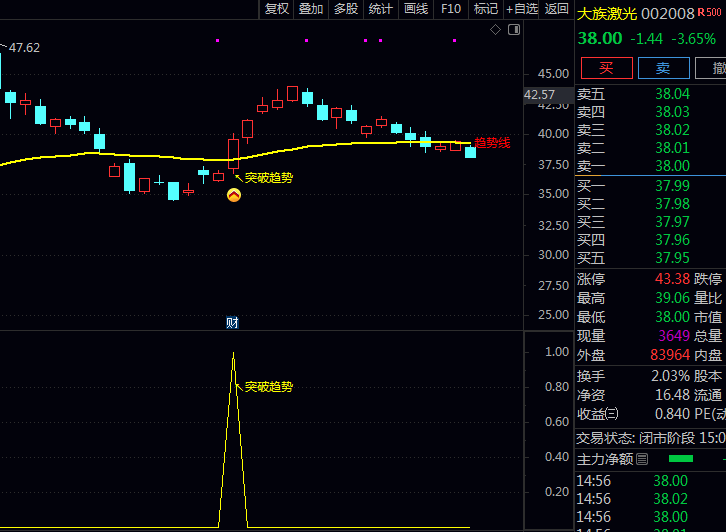Click the R500 badge beside stock code
The height and width of the screenshot is (532, 726).
pos(709,12)
